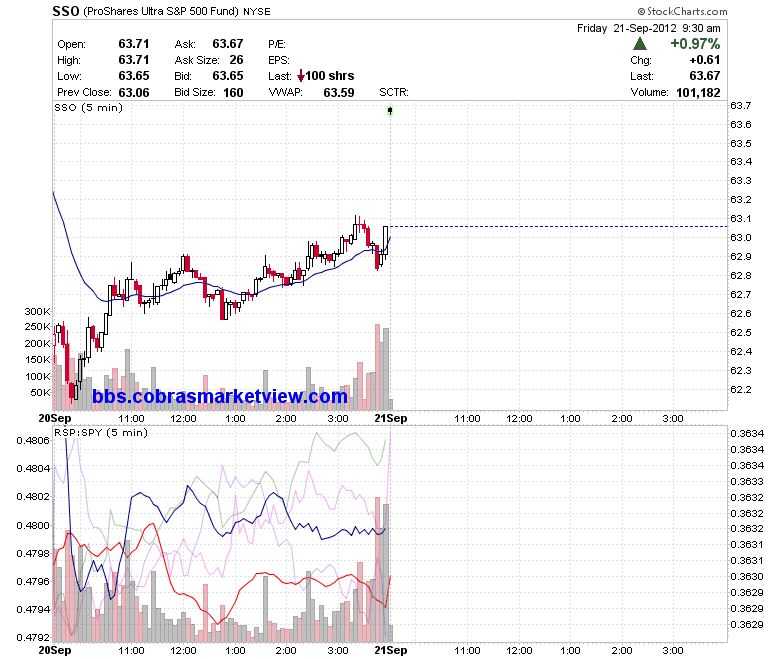Click the NYSE exchange label
The height and width of the screenshot is (659, 780).
tap(257, 12)
